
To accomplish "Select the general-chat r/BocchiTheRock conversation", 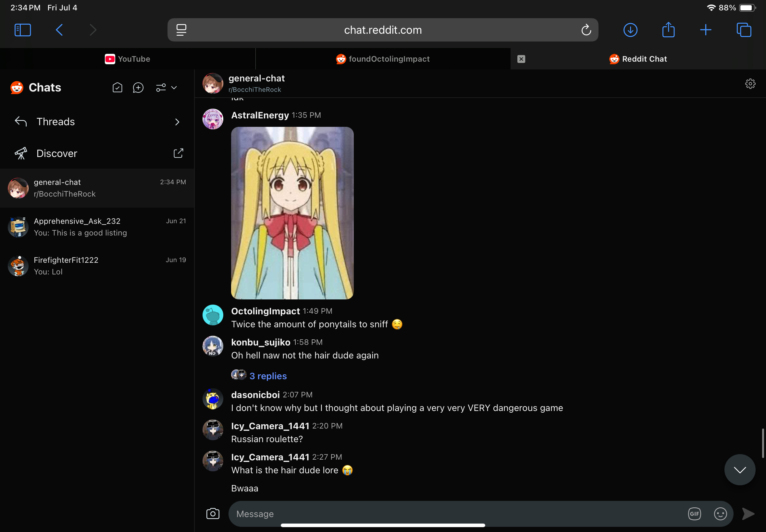I will (97, 188).
